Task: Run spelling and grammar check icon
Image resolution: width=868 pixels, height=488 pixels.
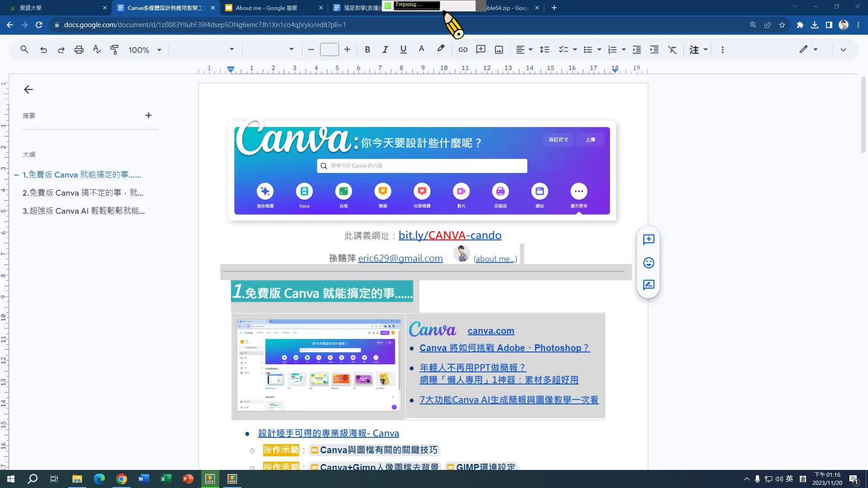Action: pyautogui.click(x=97, y=50)
